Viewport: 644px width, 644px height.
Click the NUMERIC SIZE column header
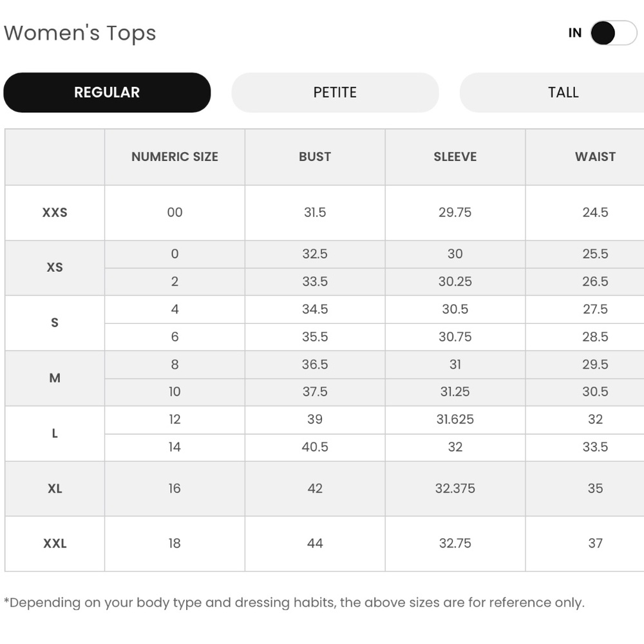click(x=175, y=157)
